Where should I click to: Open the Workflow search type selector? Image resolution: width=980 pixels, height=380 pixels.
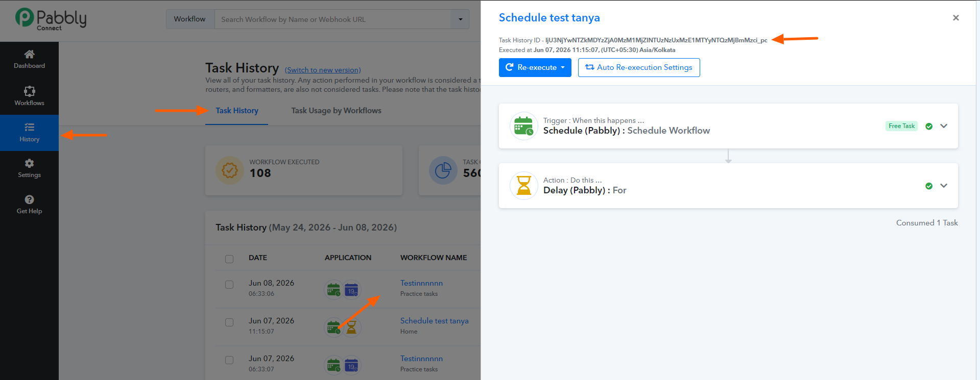click(190, 19)
